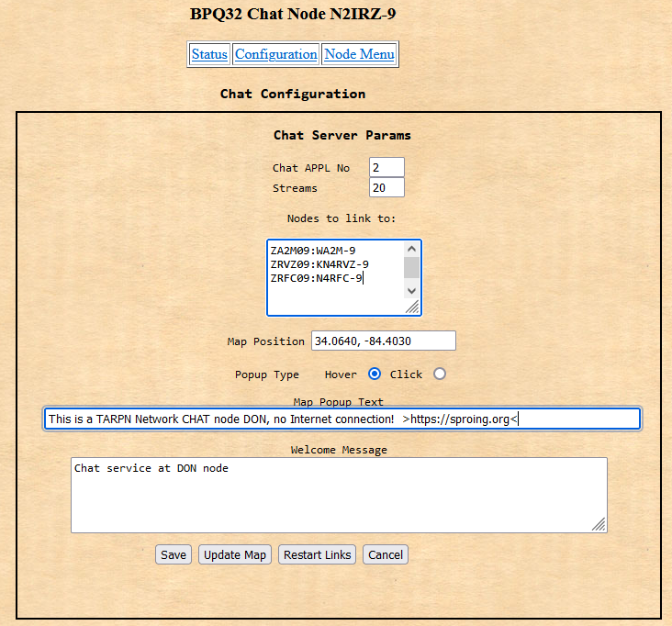Image resolution: width=672 pixels, height=626 pixels.
Task: Click the Map Position input field
Action: point(384,341)
